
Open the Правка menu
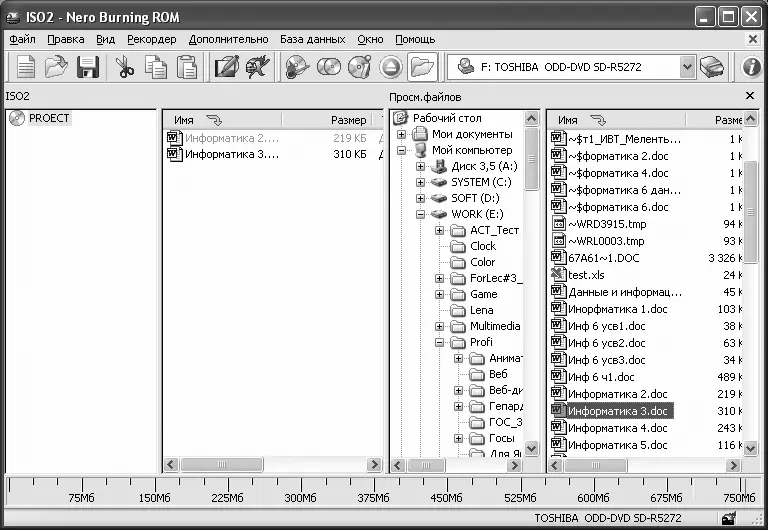[x=66, y=39]
